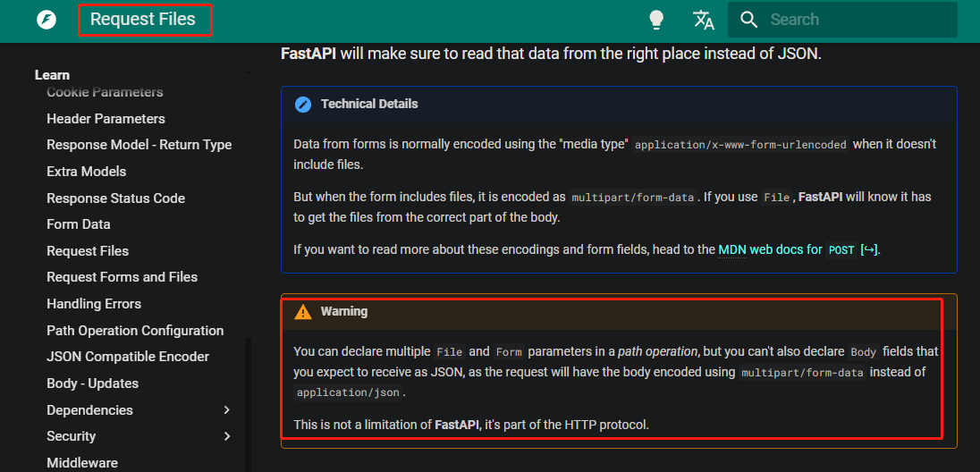Expand the Dependencies section chevron
Image resolution: width=980 pixels, height=472 pixels.
point(227,410)
